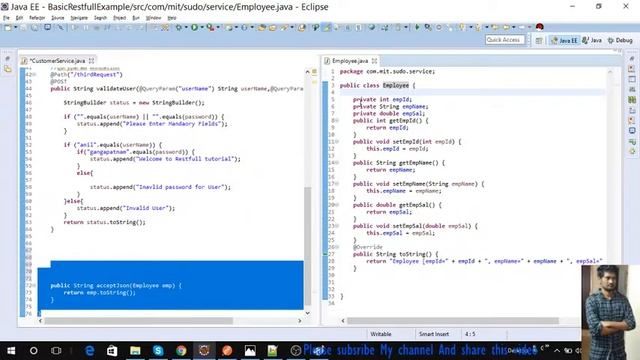The image size is (640, 360).
Task: Click Eclipse icon on taskbar
Action: (x=204, y=351)
